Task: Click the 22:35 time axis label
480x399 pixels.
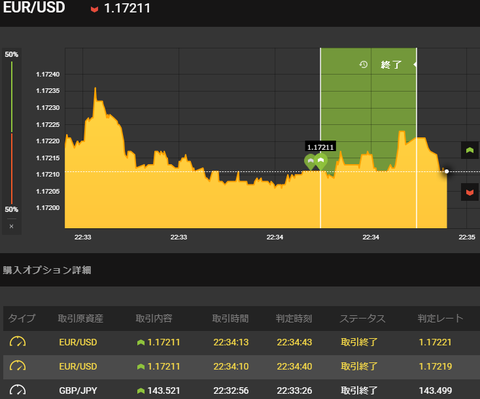Action: [x=467, y=237]
